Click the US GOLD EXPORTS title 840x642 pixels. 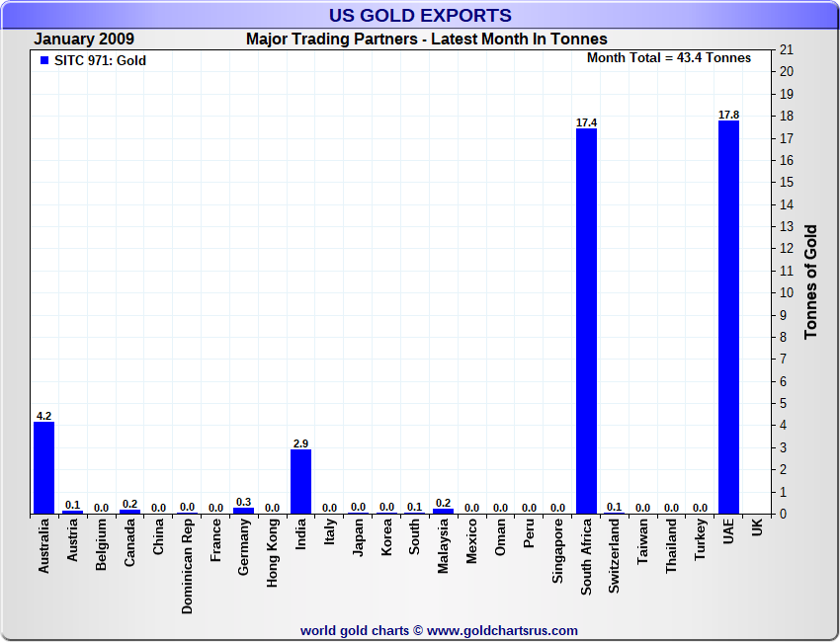click(x=420, y=16)
